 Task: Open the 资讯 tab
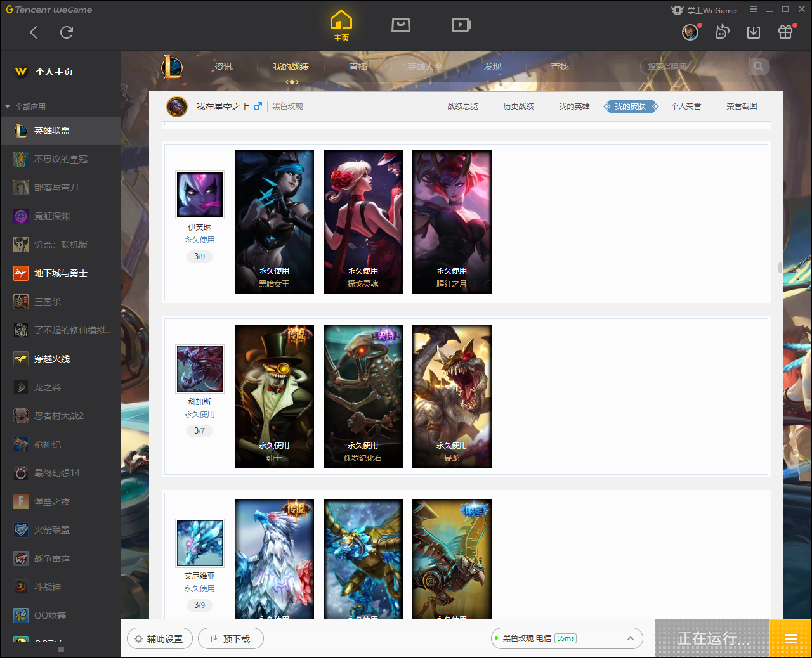click(223, 67)
